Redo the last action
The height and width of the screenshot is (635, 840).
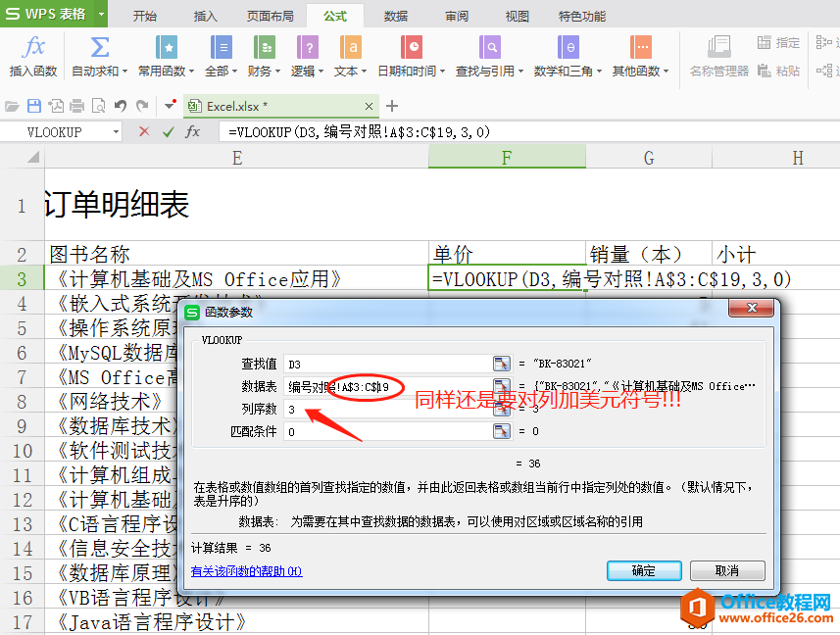click(142, 106)
